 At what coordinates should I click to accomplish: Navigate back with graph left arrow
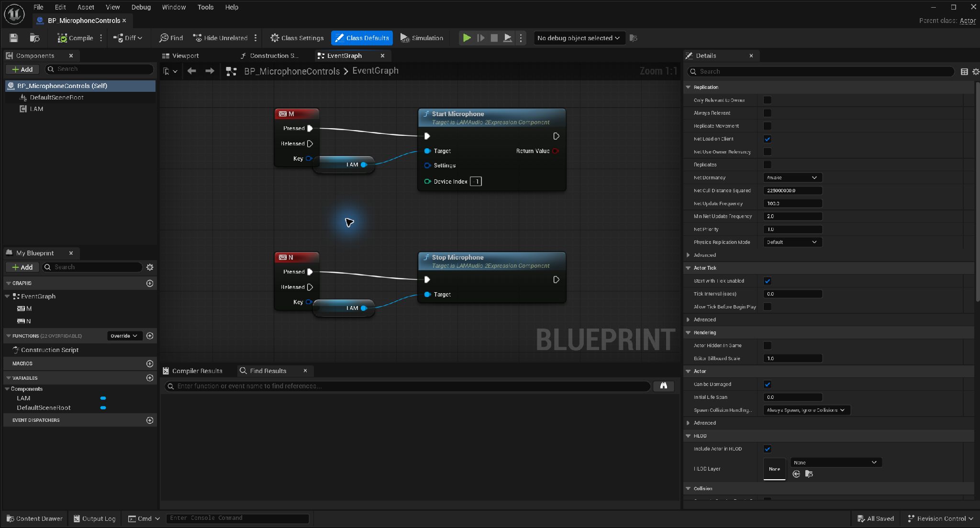[x=192, y=71]
